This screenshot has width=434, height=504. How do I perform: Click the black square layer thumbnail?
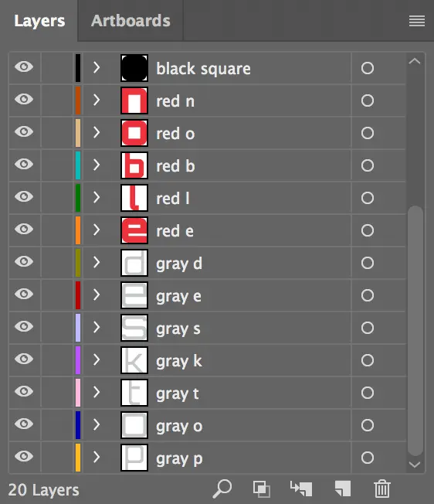click(x=134, y=68)
